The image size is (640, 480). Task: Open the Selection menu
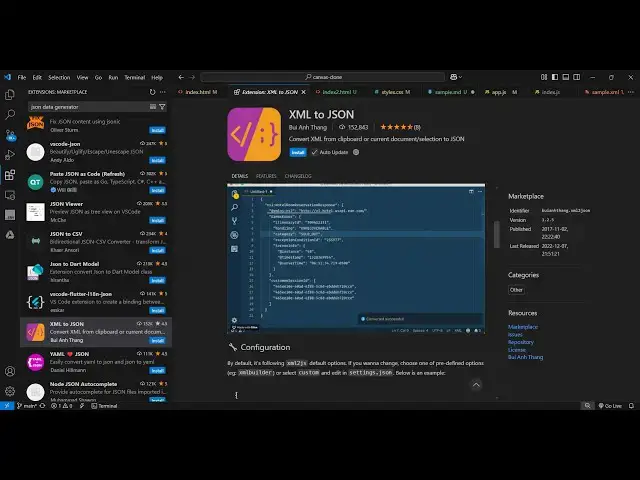point(59,77)
